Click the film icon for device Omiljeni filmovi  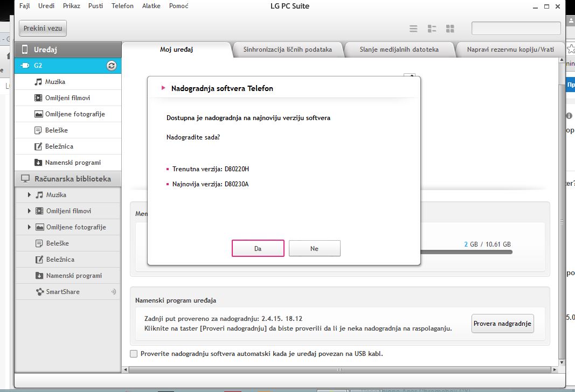38,98
